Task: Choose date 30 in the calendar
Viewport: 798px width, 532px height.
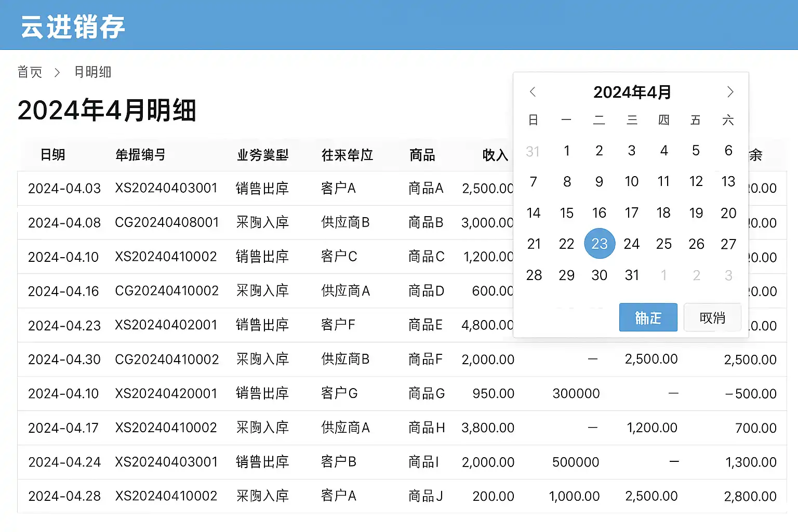Action: [x=599, y=275]
